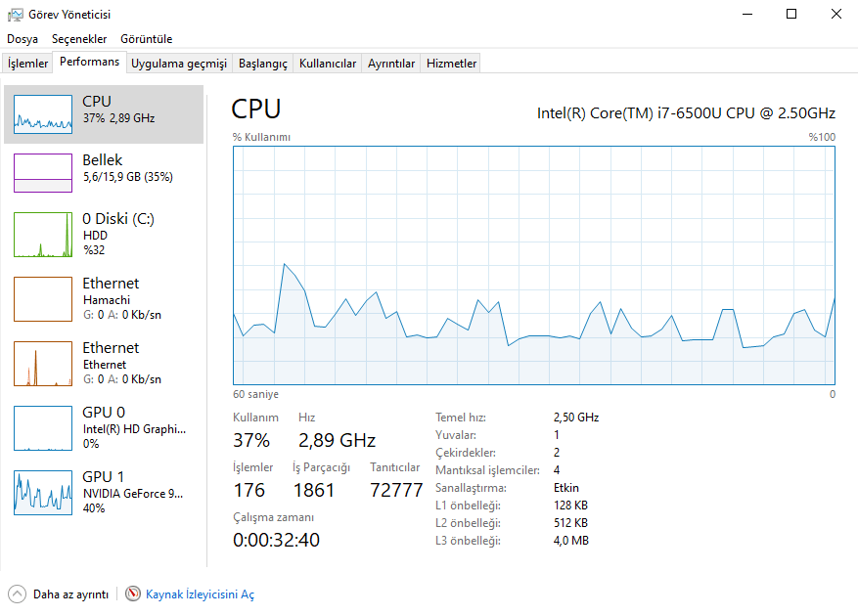Show GPU 1 NVIDIA GeForce usage
This screenshot has width=858, height=616.
43,492
